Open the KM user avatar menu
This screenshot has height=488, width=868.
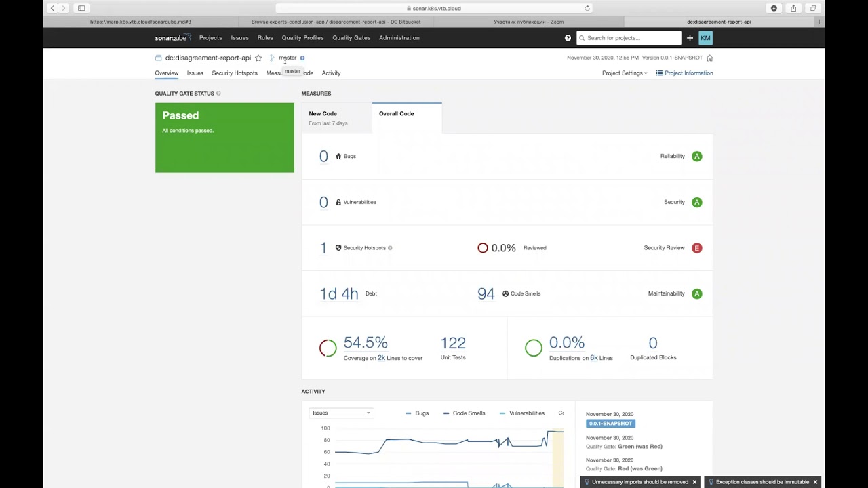pyautogui.click(x=705, y=38)
